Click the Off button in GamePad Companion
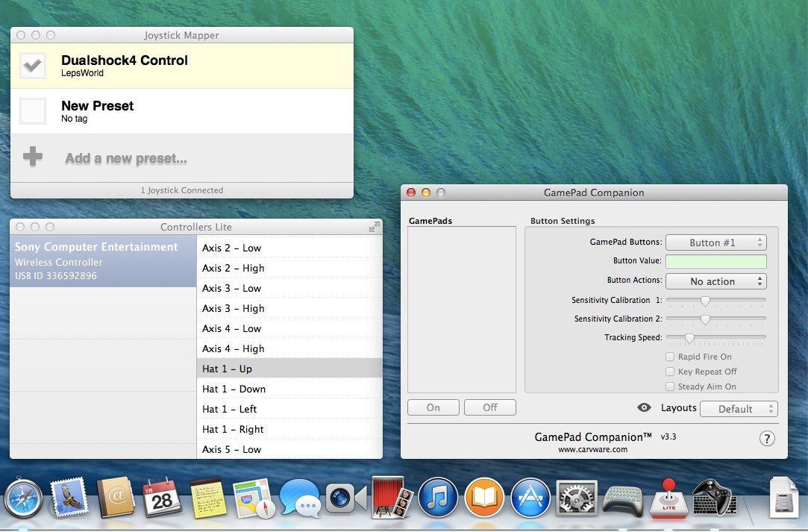This screenshot has width=808, height=532. pyautogui.click(x=490, y=407)
